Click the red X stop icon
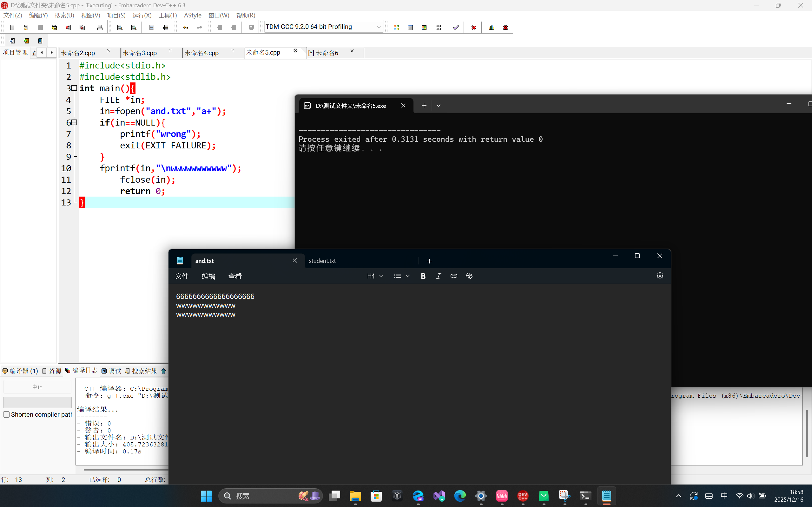Screen dimensions: 812x507 pos(473,28)
